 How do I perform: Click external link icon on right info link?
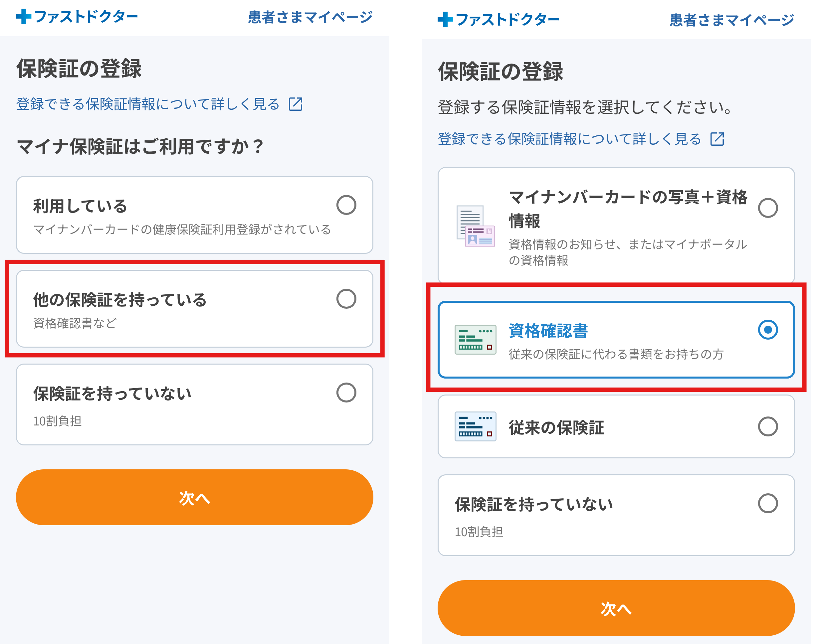[717, 139]
